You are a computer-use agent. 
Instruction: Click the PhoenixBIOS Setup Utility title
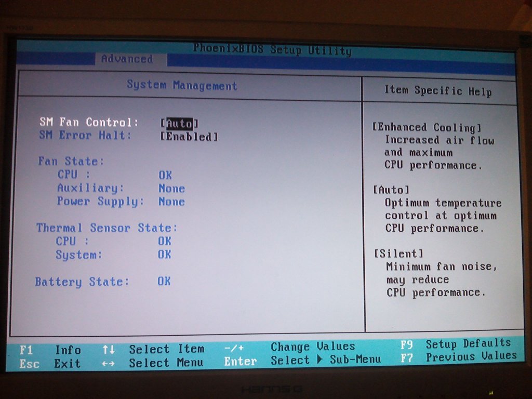point(272,50)
